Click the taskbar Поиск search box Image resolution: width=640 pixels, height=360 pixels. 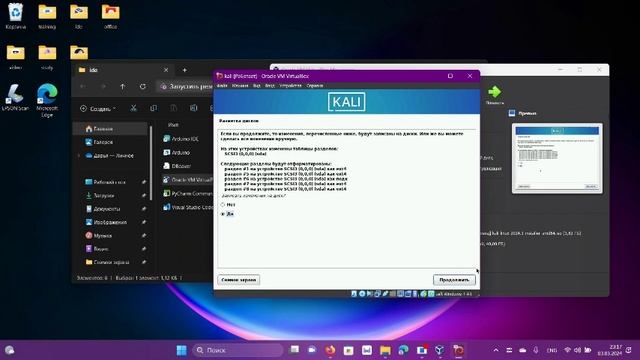pos(238,350)
